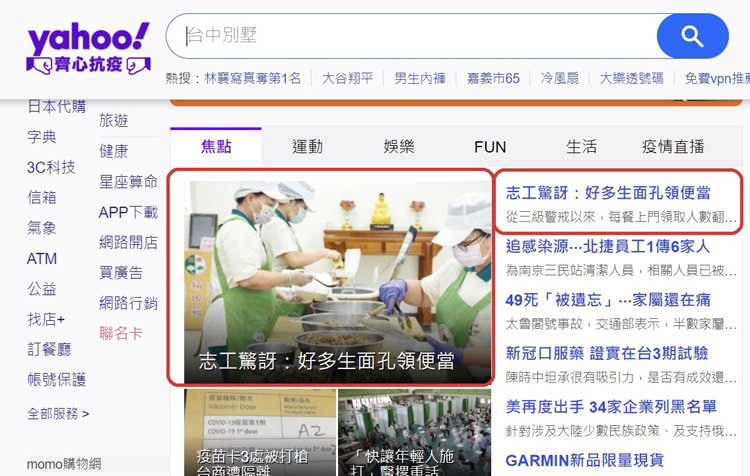Open 找店+ sidebar link
The width and height of the screenshot is (750, 476).
pos(46,319)
